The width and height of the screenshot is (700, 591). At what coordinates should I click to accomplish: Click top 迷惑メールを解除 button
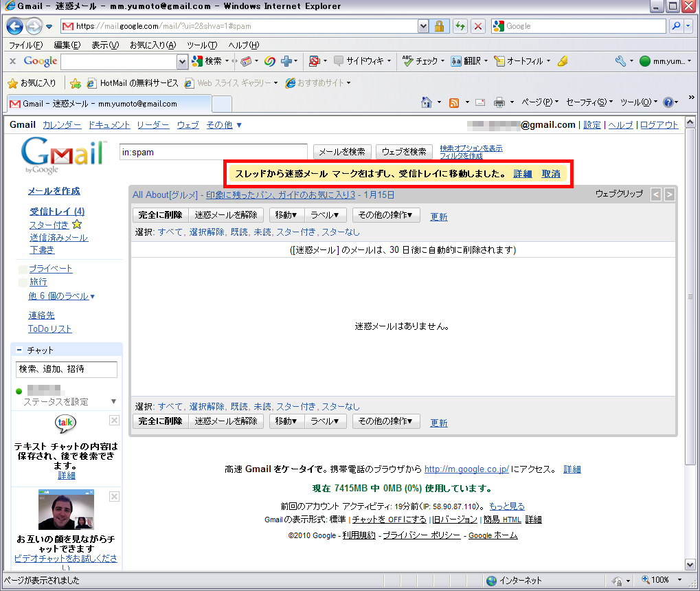click(x=226, y=215)
